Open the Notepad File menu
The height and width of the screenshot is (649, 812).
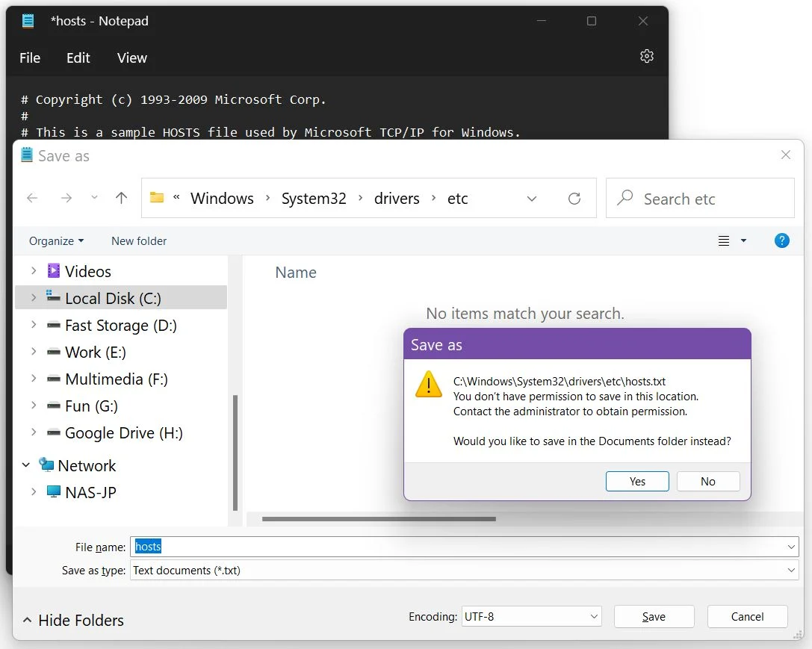coord(30,58)
